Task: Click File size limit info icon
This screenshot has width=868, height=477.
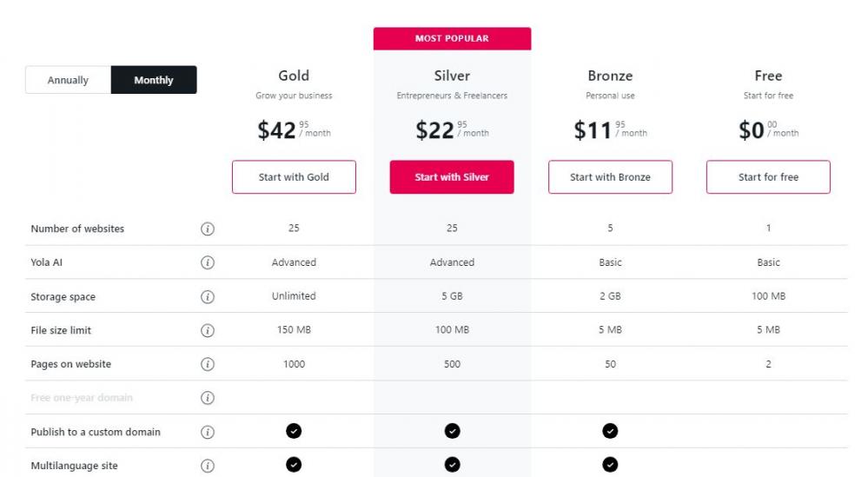Action: 208,330
